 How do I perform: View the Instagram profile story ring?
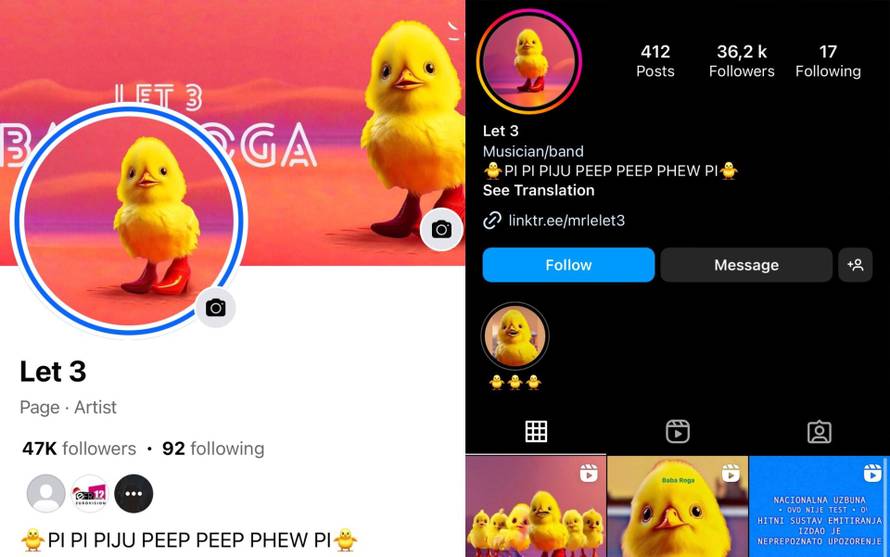[x=529, y=61]
